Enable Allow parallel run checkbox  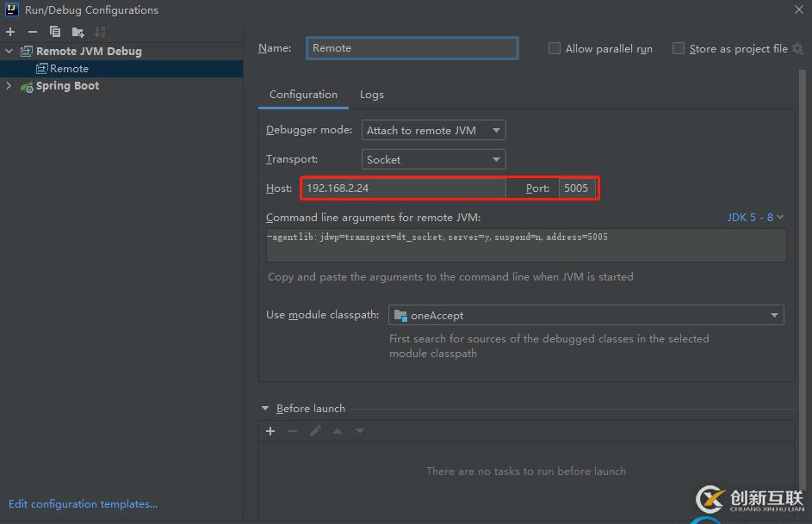pyautogui.click(x=555, y=49)
